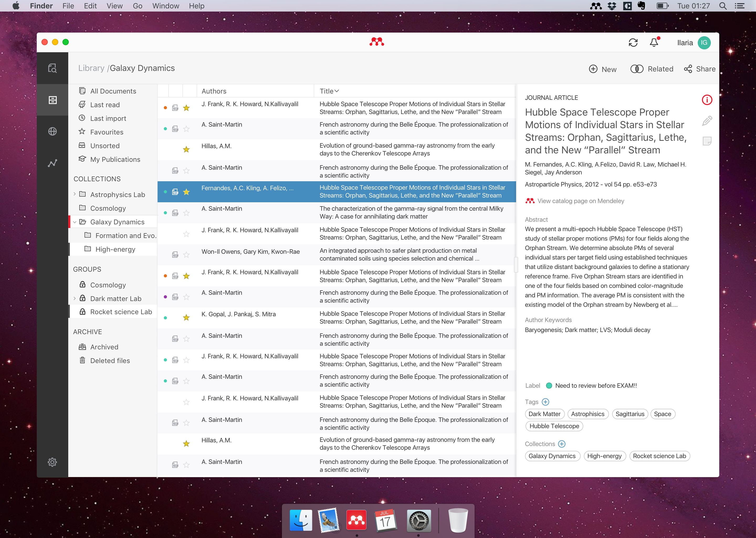
Task: Click the sync refresh icon
Action: point(633,43)
